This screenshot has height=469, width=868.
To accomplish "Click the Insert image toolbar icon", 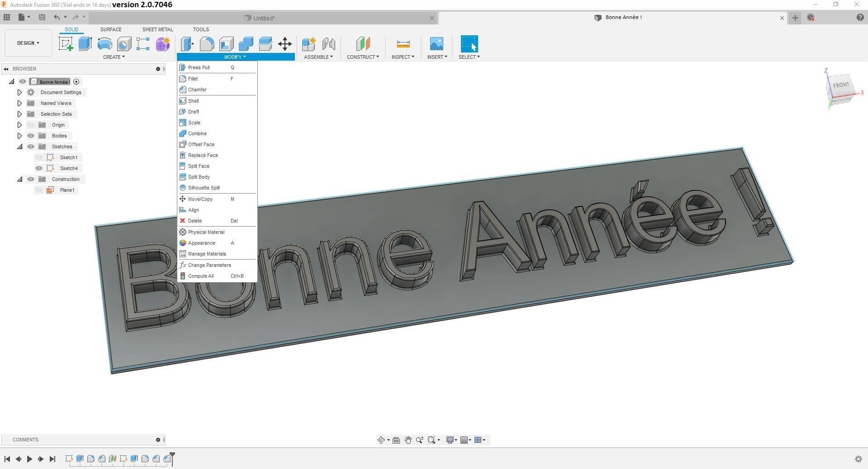I will click(x=436, y=44).
